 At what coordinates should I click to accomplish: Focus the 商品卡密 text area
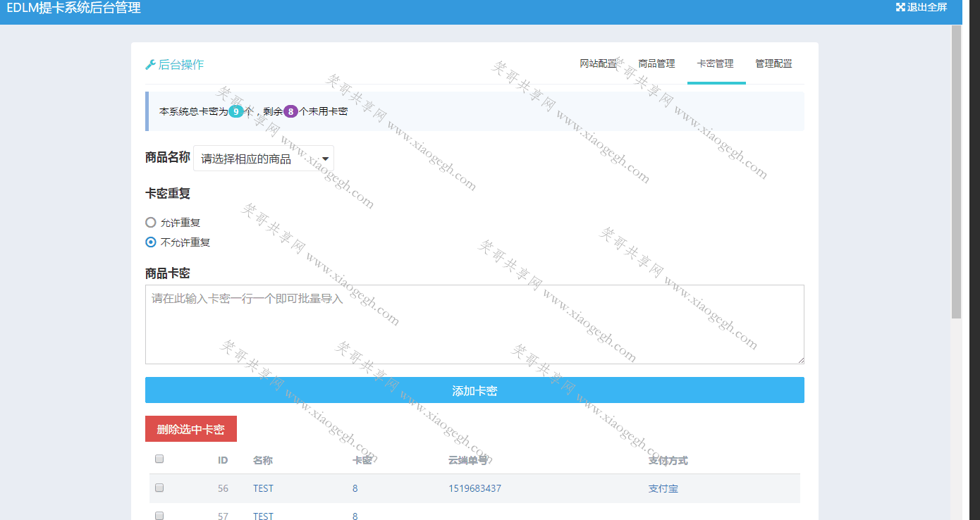474,324
